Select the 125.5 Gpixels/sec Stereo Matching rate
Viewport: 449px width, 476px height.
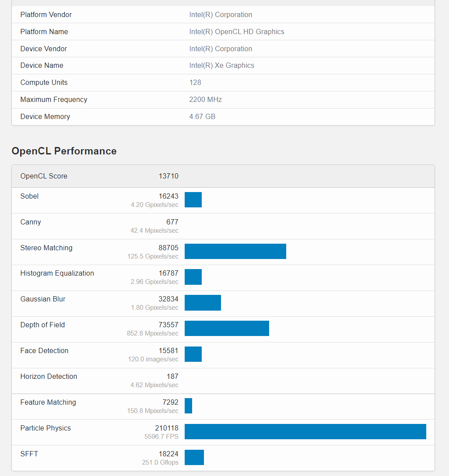[x=153, y=256]
